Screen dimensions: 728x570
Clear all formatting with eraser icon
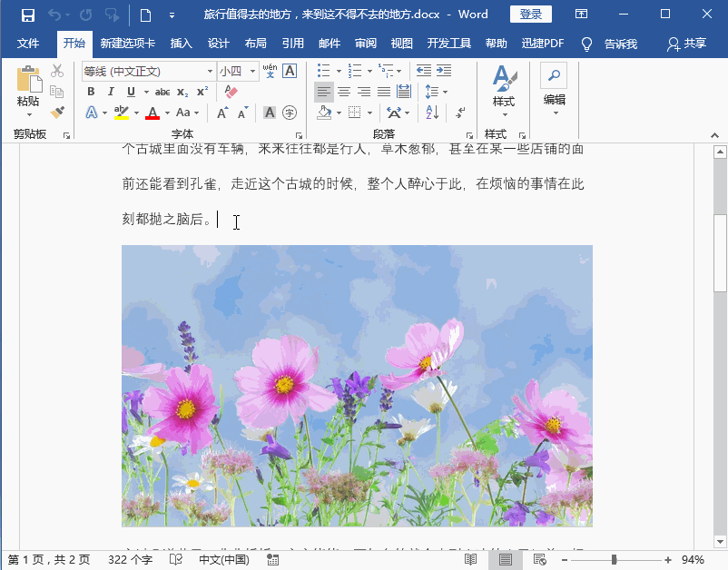pos(231,92)
